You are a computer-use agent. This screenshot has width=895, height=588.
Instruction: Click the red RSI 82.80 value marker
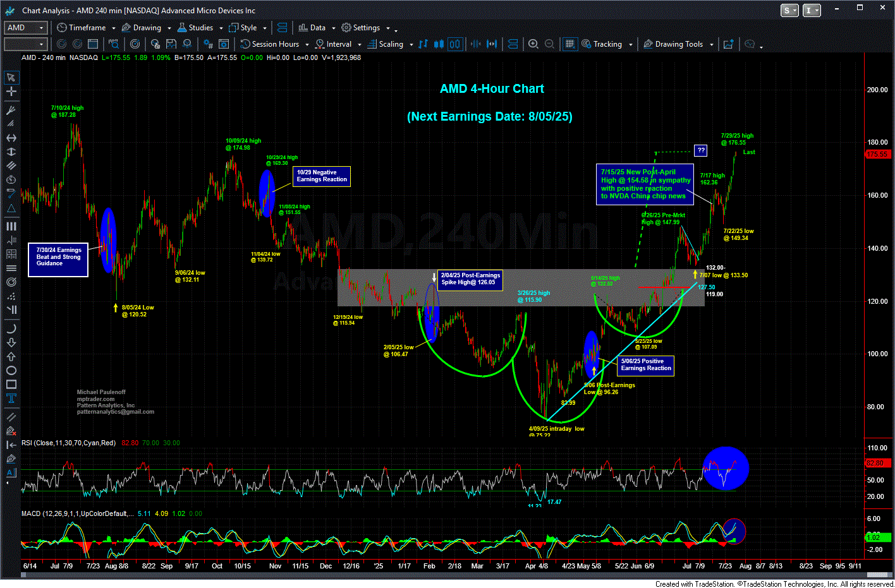click(877, 463)
